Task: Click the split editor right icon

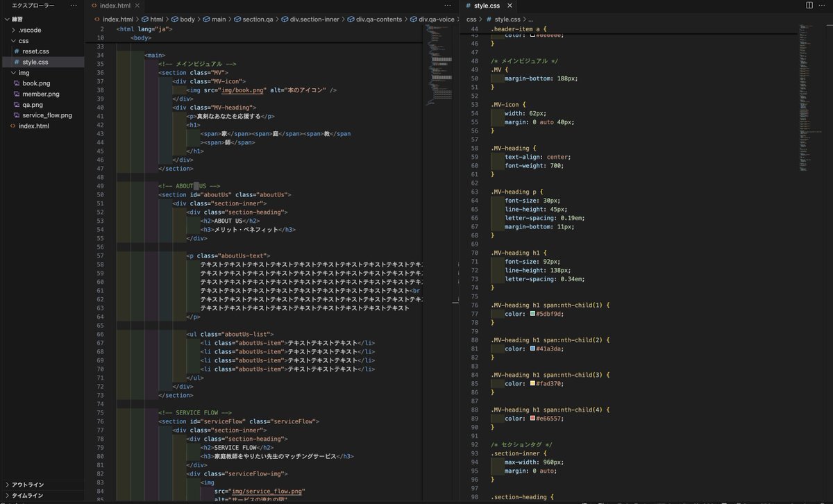Action: tap(809, 6)
